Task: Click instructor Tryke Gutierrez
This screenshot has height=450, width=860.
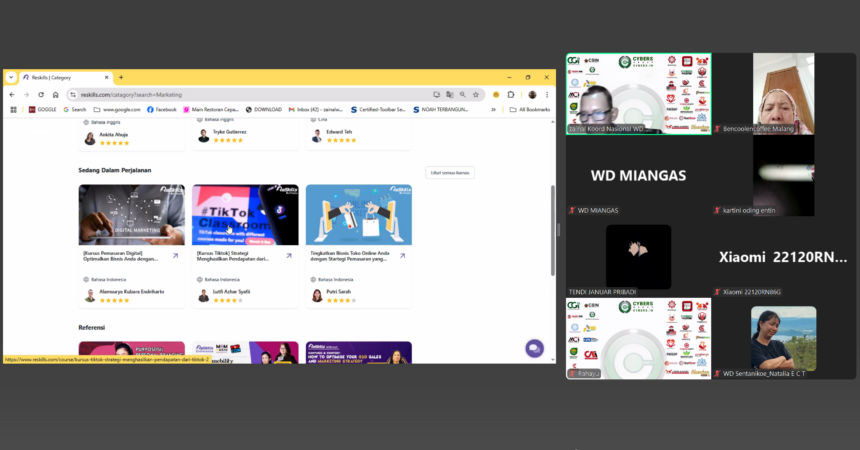Action: tap(229, 132)
